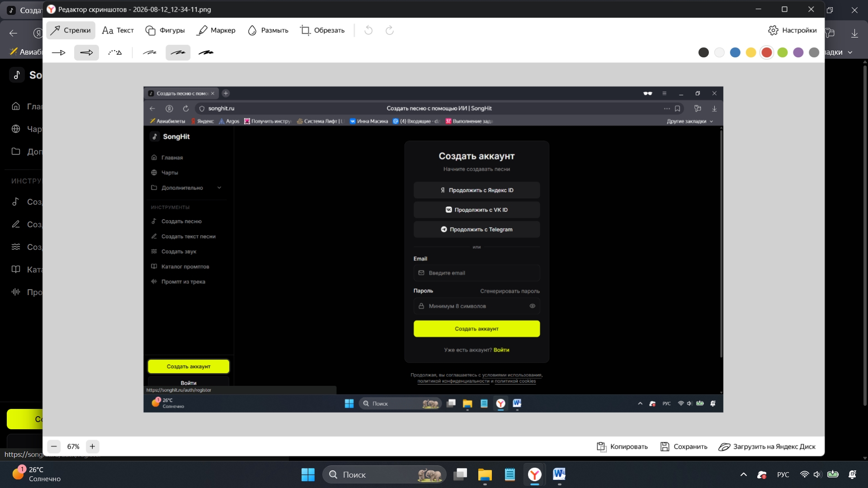Click the РУС language indicator
Screen dimensions: 868x488
click(x=783, y=474)
